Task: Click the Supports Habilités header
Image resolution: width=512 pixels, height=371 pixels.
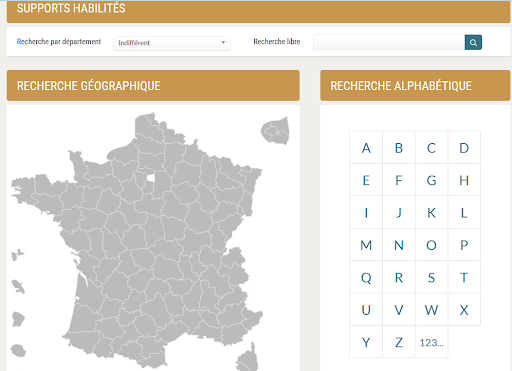Action: coord(258,11)
